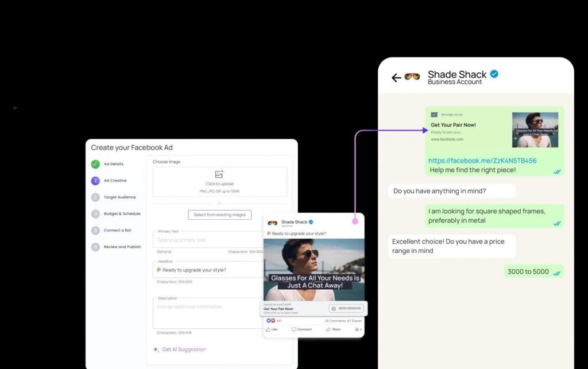The height and width of the screenshot is (369, 588).
Task: Open the Ad Details step
Action: tap(114, 164)
